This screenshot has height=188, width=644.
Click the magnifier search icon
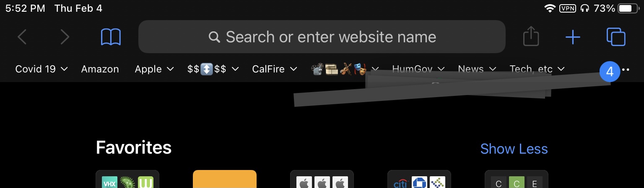pyautogui.click(x=214, y=37)
